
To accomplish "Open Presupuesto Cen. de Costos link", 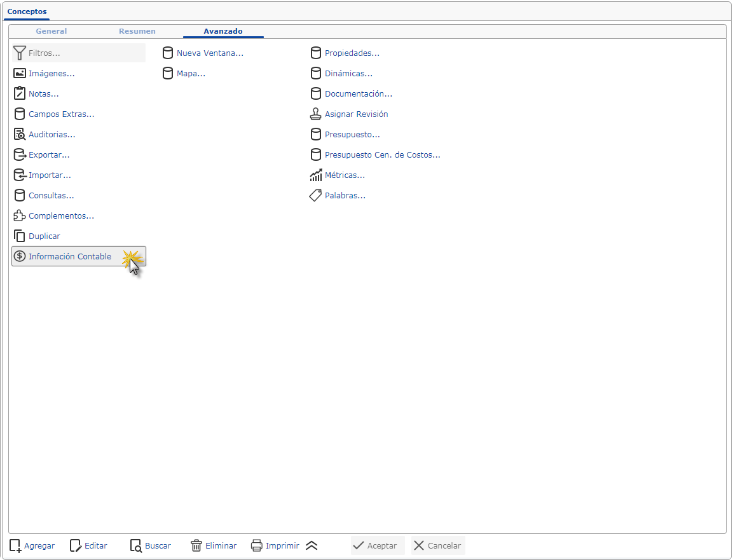I will [x=382, y=155].
